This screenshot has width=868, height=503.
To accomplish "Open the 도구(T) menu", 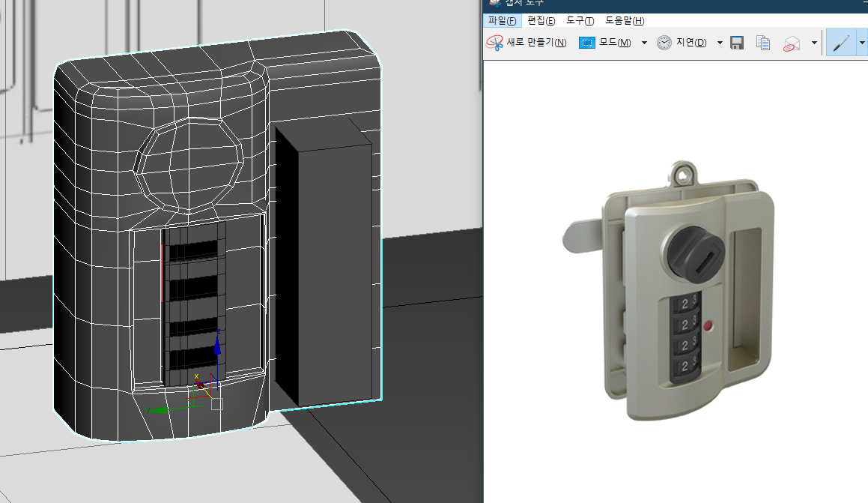I will [580, 20].
